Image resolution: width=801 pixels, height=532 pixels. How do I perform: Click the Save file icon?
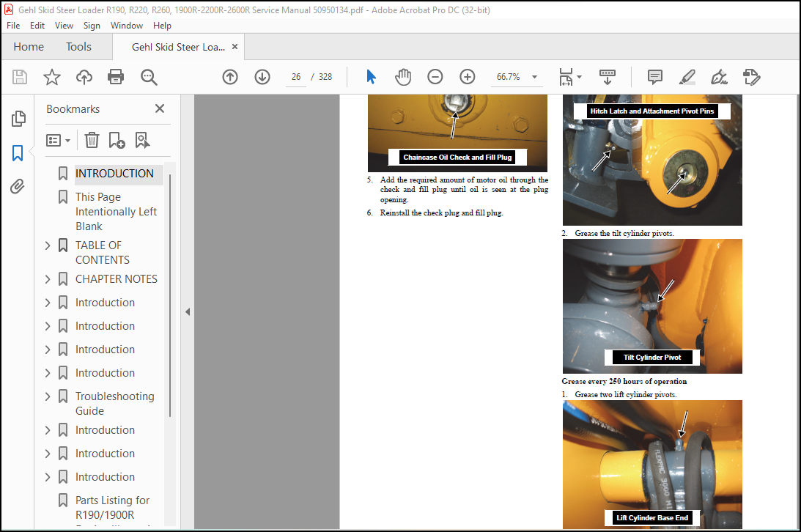(x=19, y=77)
